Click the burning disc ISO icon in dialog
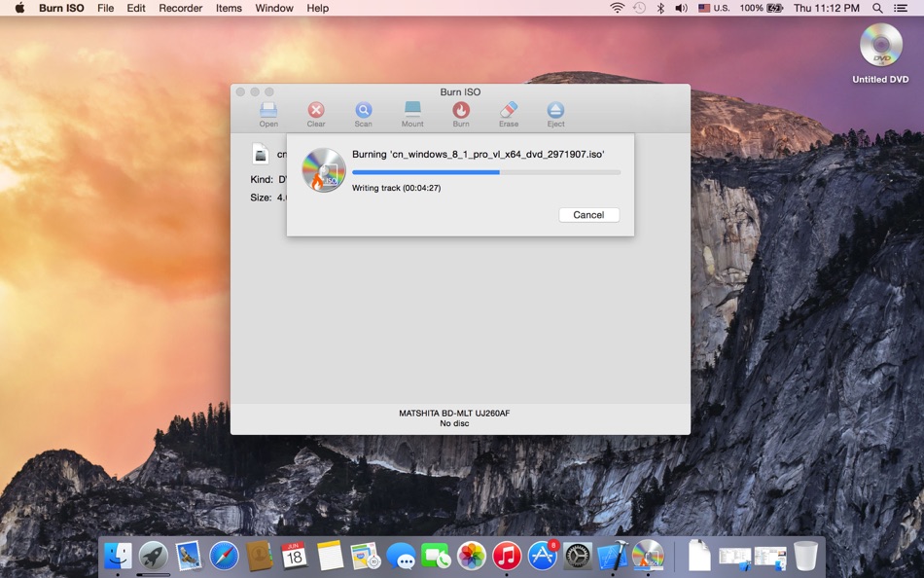This screenshot has height=578, width=924. pos(324,170)
